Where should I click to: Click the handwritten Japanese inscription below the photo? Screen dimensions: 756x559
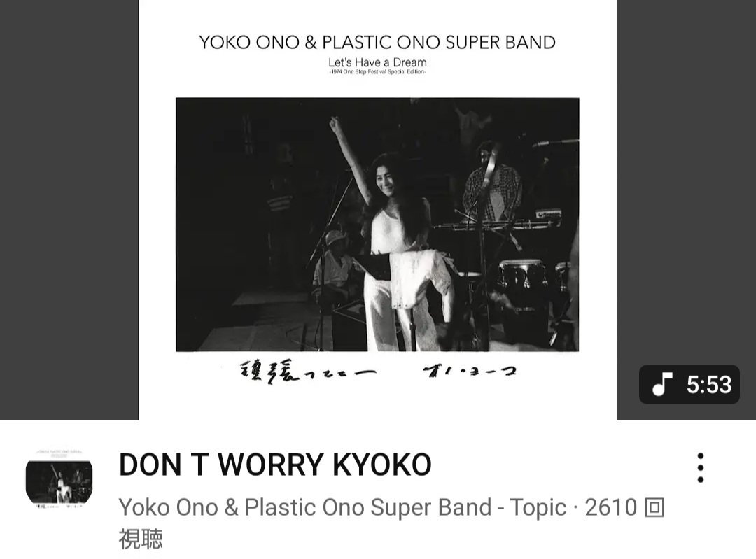(307, 371)
